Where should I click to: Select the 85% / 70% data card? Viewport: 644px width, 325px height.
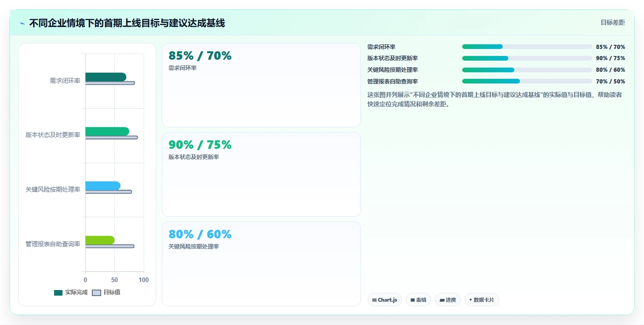(x=261, y=85)
